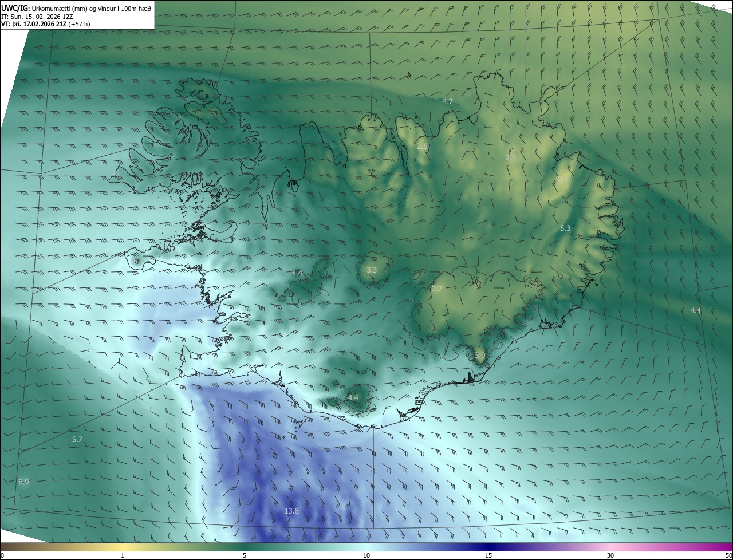Select the valid time line "VT: þri. 17.02.2026 21Z (+57 h)"

[46, 24]
